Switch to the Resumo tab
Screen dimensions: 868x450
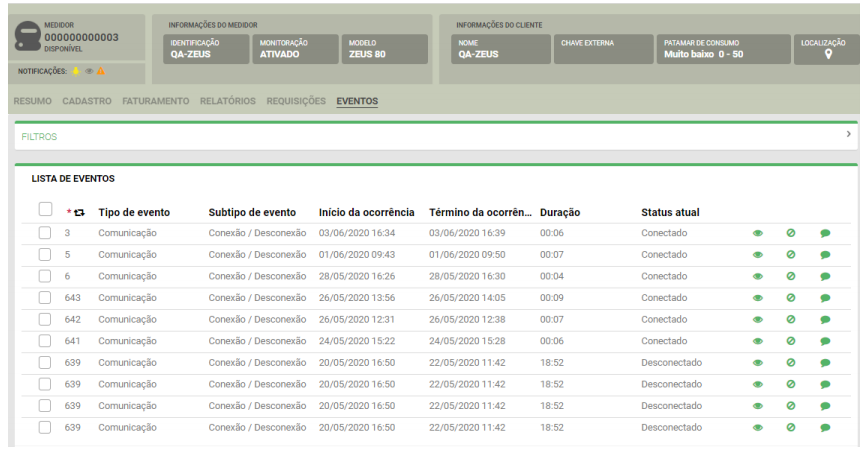pos(33,101)
